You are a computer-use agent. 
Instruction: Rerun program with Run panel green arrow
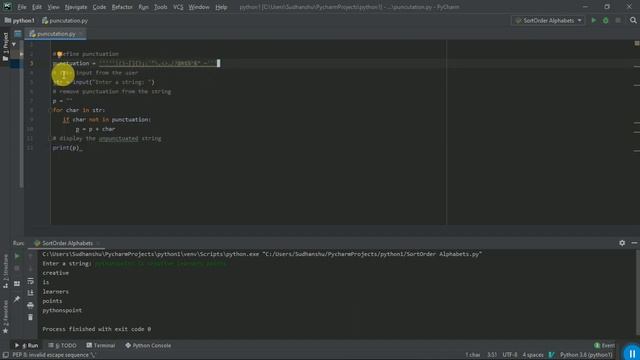click(x=17, y=256)
